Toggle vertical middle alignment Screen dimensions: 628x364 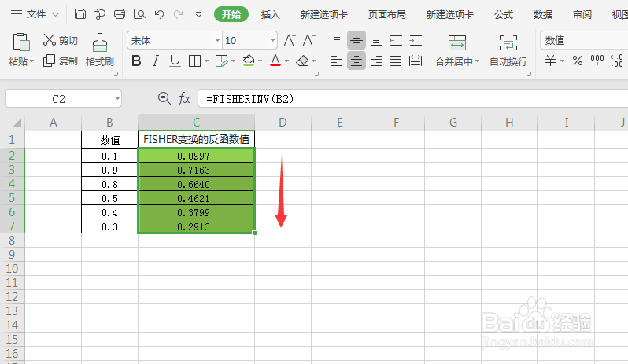(356, 40)
